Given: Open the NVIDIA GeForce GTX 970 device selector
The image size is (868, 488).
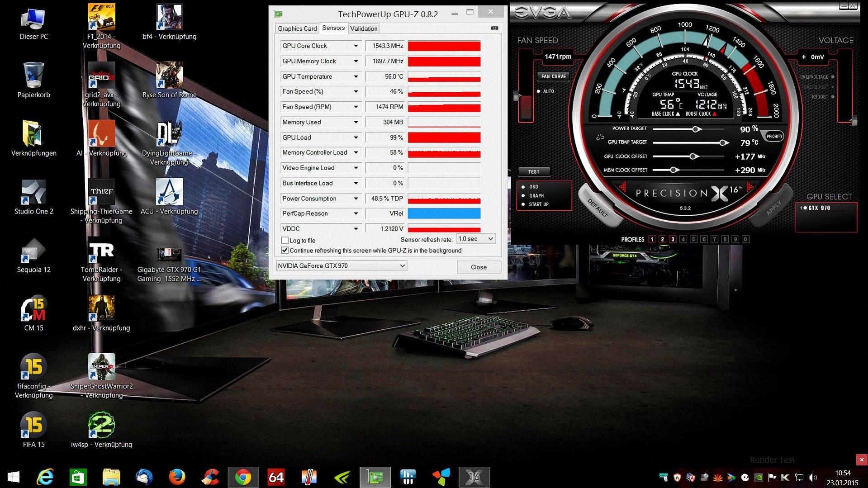Looking at the screenshot, I should click(341, 266).
